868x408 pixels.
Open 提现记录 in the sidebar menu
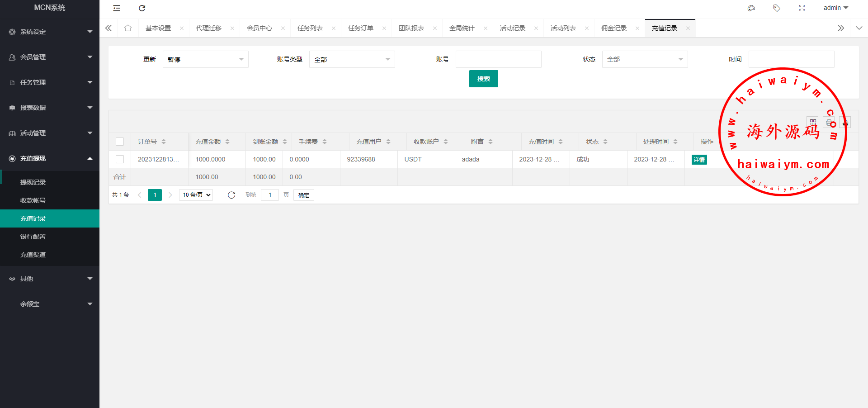click(x=33, y=182)
